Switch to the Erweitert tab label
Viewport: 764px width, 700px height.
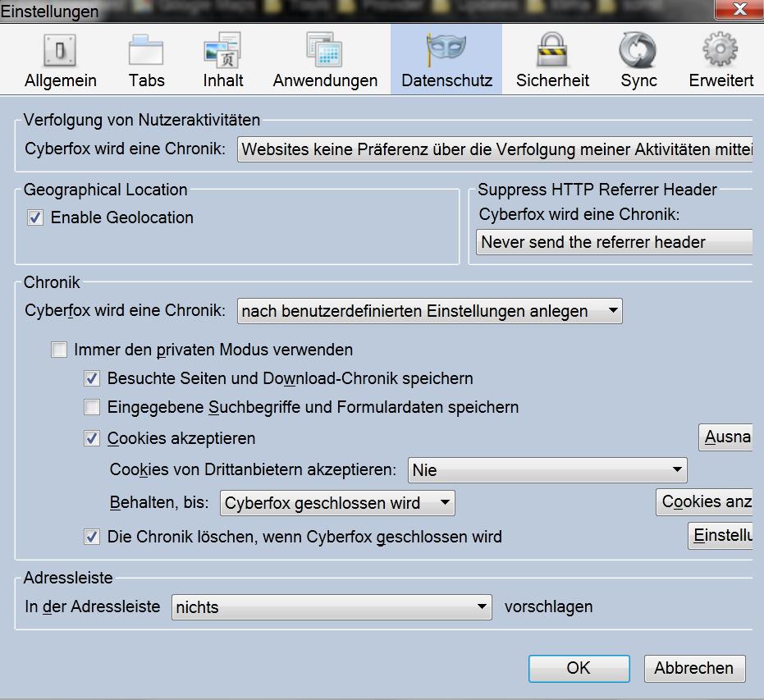click(x=721, y=80)
